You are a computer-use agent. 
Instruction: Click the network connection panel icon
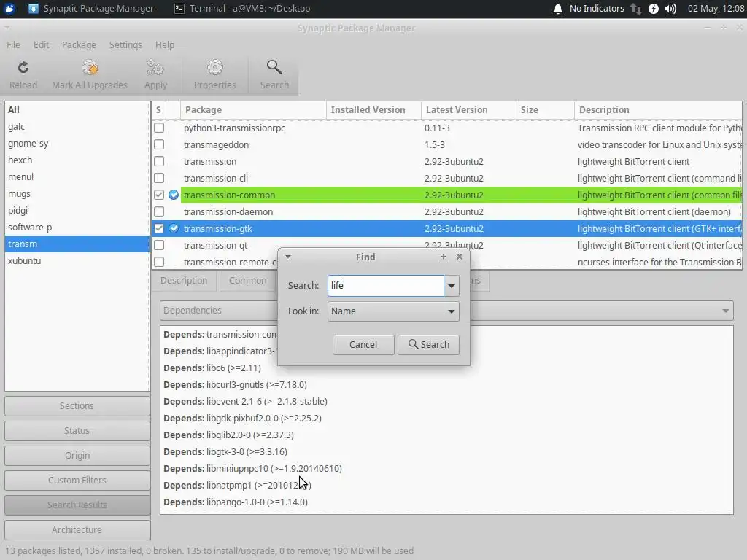tap(636, 9)
